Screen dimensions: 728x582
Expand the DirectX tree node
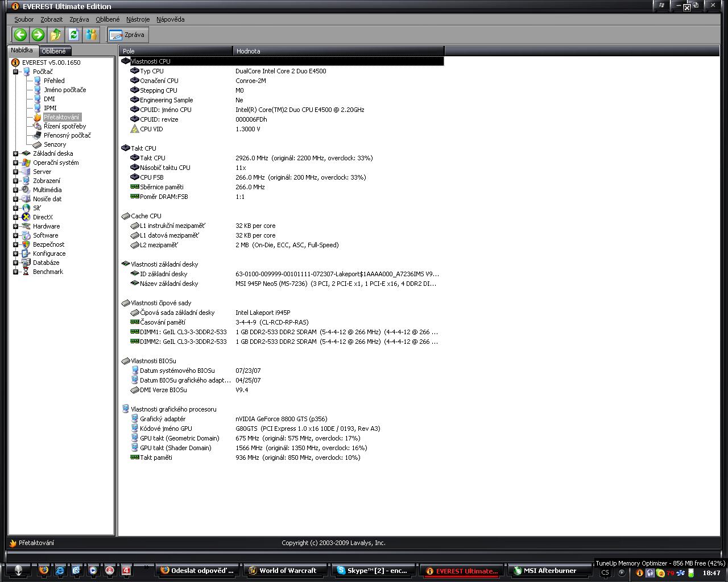pos(15,217)
